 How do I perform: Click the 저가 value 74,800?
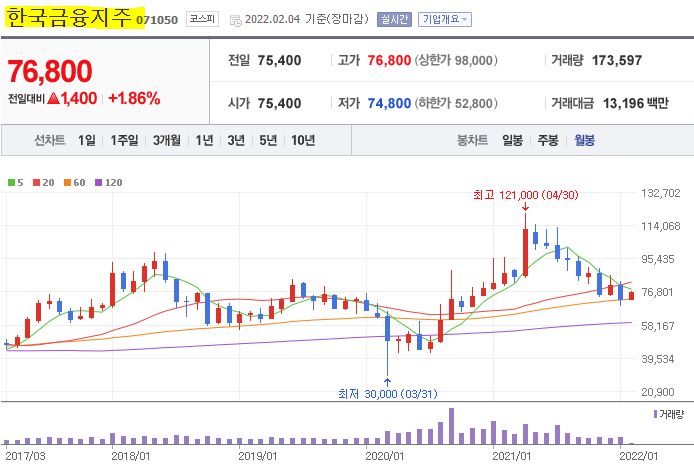tap(389, 104)
